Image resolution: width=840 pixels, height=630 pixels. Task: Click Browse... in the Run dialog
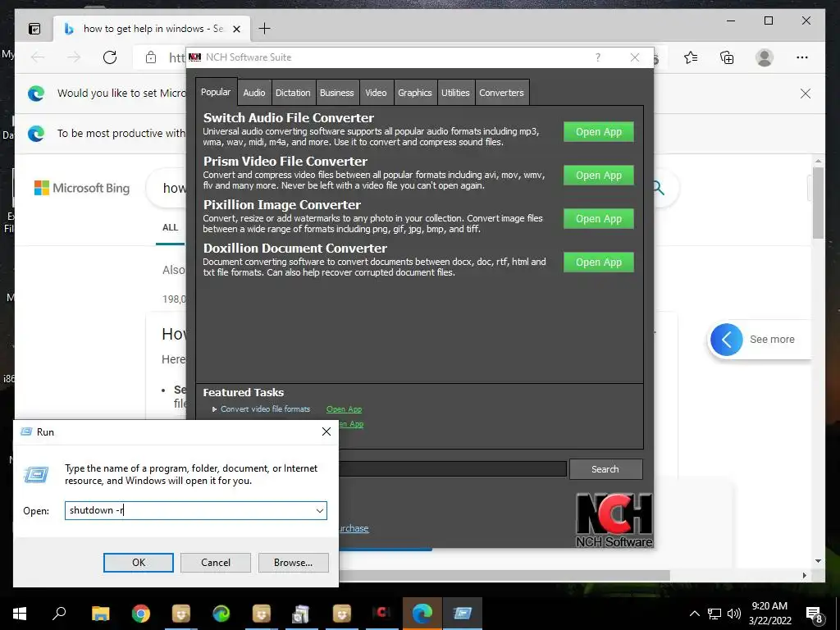(293, 563)
